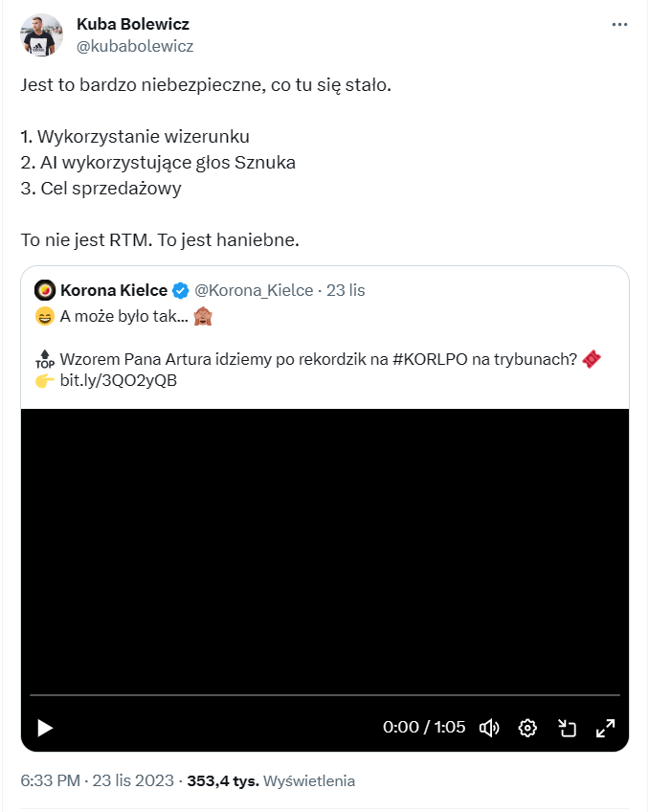Click the verified badge next to Korona Kielce
The height and width of the screenshot is (812, 649).
(180, 290)
